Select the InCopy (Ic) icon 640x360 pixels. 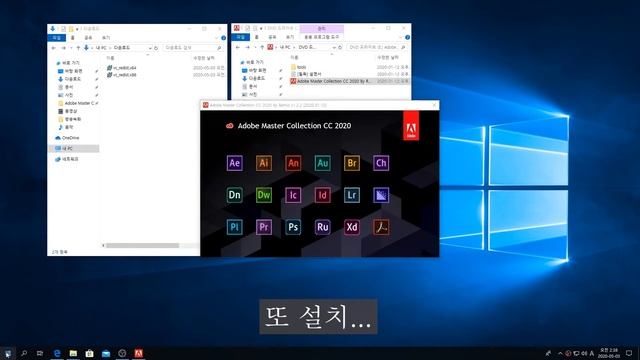293,195
